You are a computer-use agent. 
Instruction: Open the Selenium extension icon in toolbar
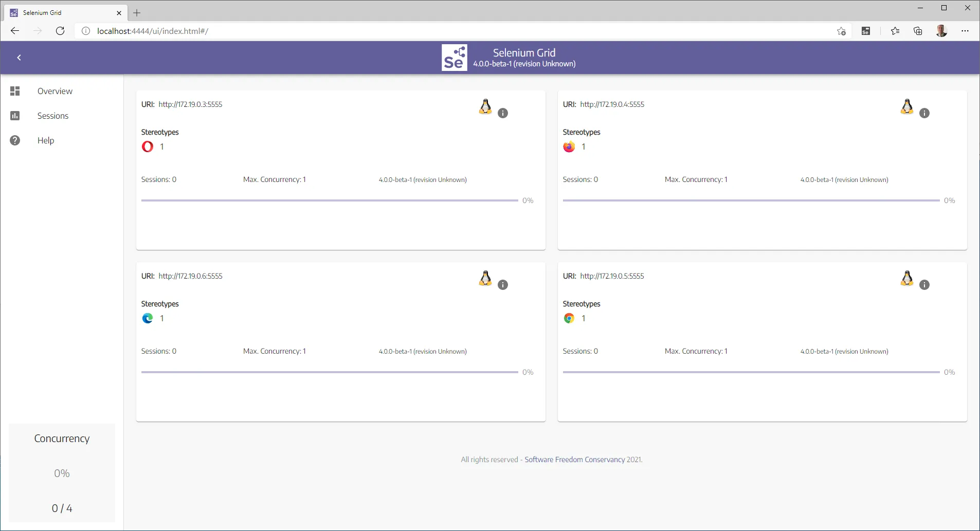tap(866, 31)
